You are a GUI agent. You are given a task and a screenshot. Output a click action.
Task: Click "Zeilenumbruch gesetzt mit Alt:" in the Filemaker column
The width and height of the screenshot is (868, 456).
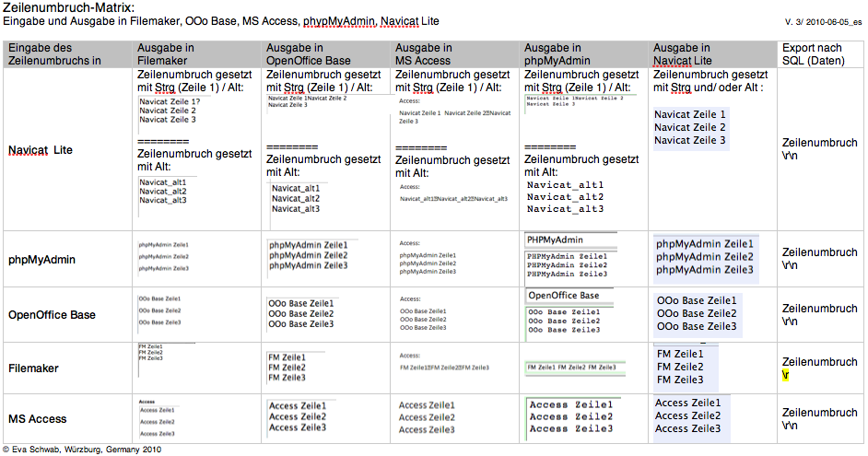pyautogui.click(x=194, y=160)
